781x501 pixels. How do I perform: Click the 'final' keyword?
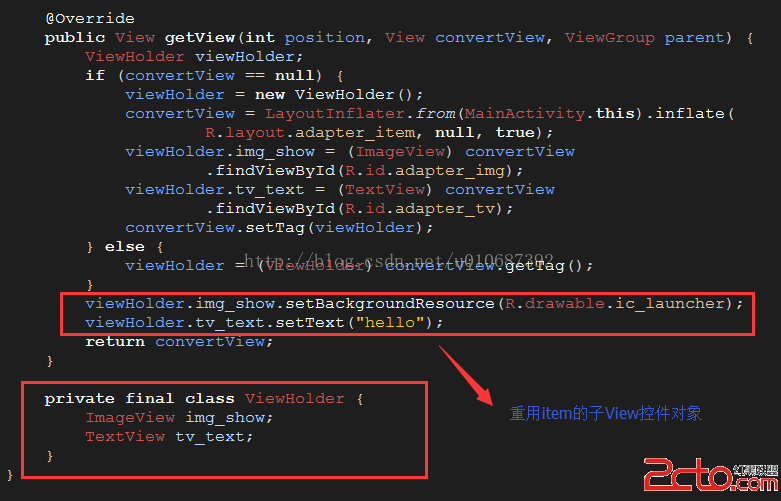coord(150,399)
